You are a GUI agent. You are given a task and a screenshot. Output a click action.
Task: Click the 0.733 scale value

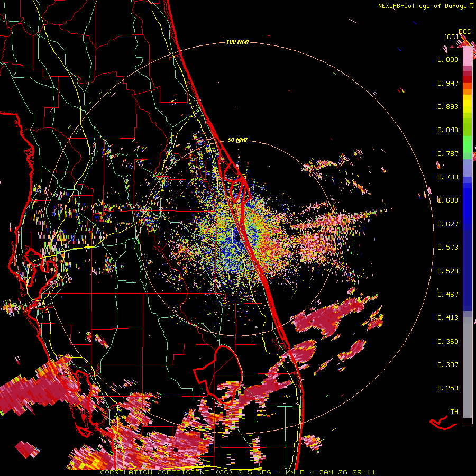pyautogui.click(x=448, y=177)
